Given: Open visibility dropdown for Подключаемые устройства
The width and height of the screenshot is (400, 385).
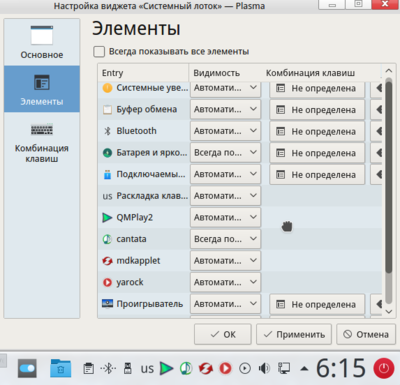Looking at the screenshot, I should (225, 174).
